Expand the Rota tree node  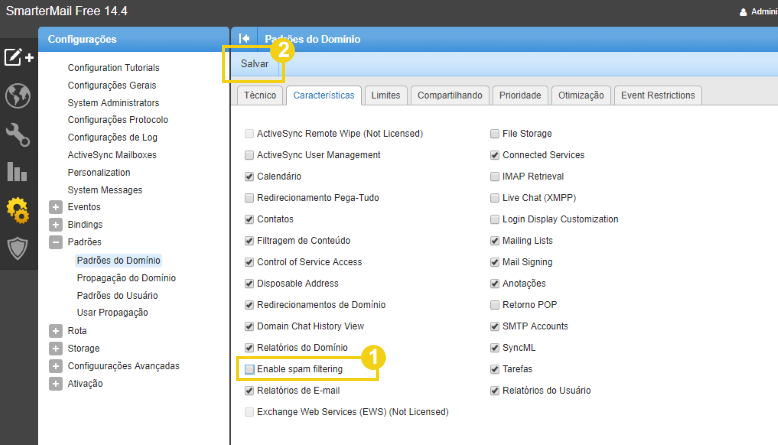click(x=56, y=331)
